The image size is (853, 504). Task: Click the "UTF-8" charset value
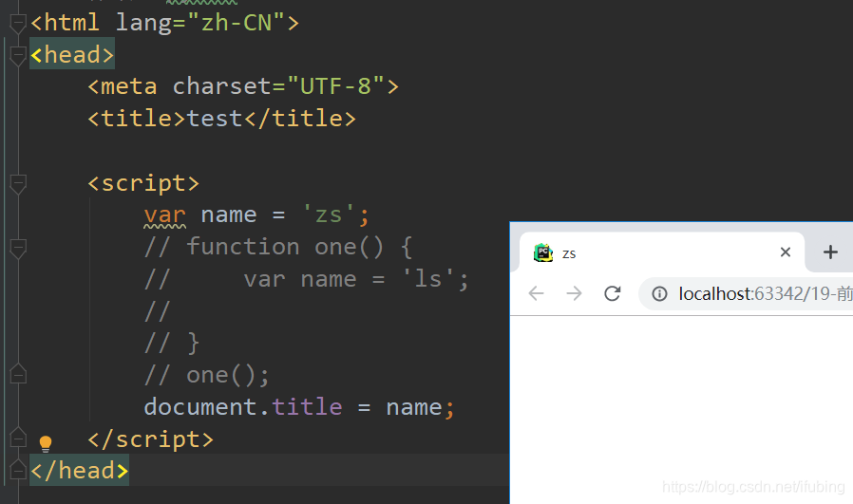coord(335,86)
